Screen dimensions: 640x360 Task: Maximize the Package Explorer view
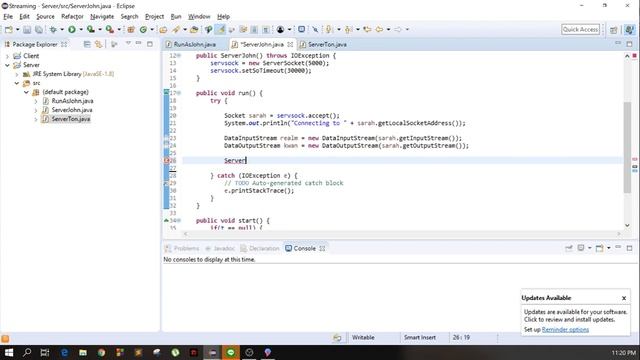[x=150, y=44]
